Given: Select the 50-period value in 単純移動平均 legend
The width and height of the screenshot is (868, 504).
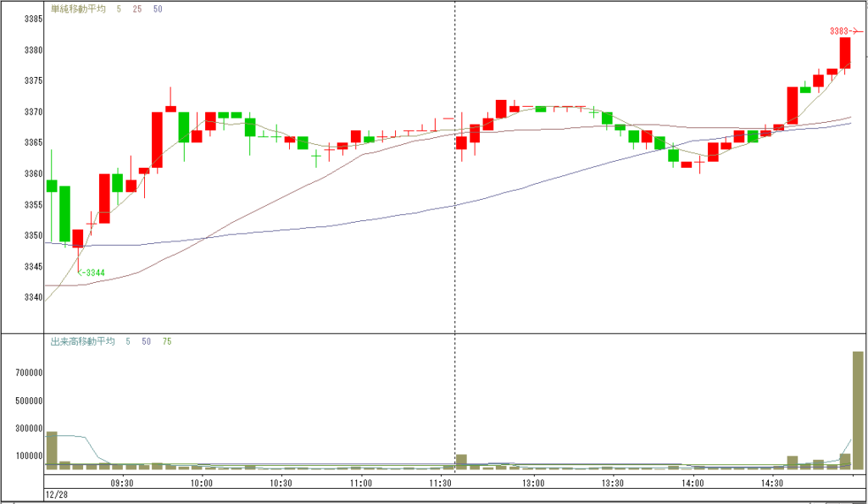Looking at the screenshot, I should click(158, 8).
